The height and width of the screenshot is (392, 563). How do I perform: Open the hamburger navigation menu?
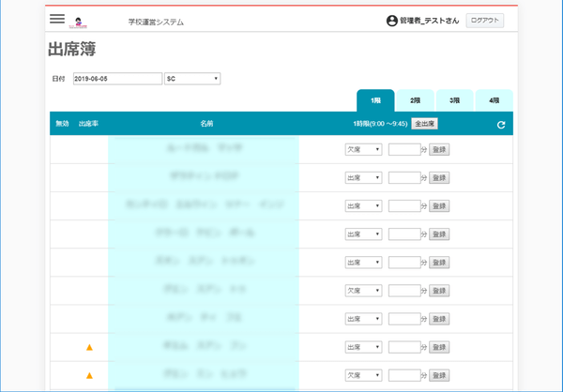tap(57, 19)
